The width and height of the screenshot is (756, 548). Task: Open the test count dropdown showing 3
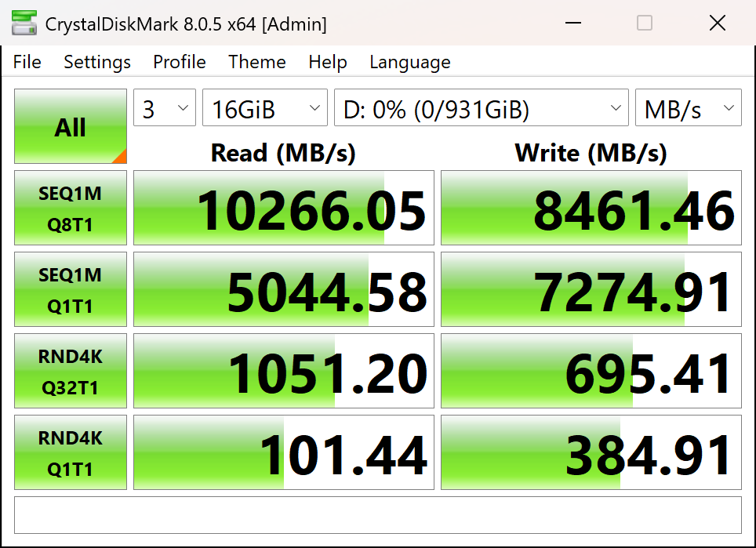click(x=165, y=107)
